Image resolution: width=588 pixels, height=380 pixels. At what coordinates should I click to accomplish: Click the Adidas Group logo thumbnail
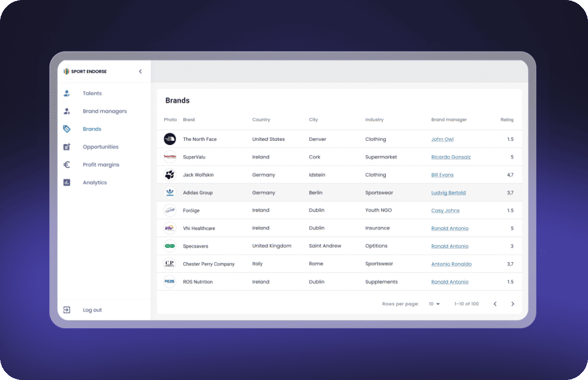tap(170, 193)
